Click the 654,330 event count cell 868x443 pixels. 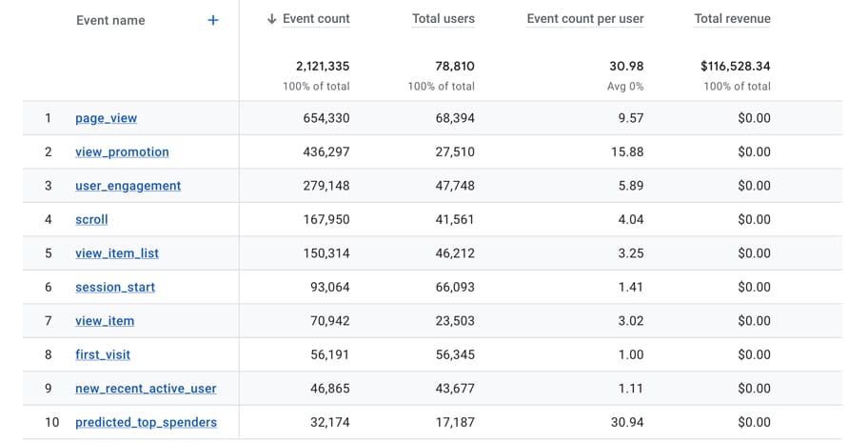click(326, 118)
